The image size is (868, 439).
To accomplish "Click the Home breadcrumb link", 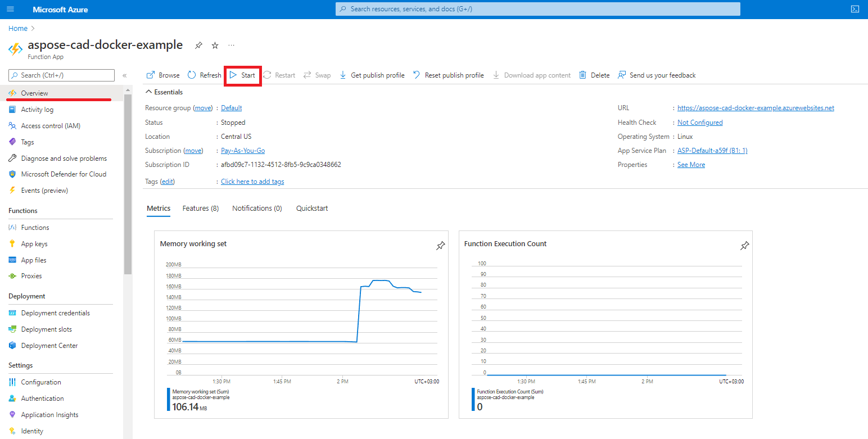I will pyautogui.click(x=18, y=28).
